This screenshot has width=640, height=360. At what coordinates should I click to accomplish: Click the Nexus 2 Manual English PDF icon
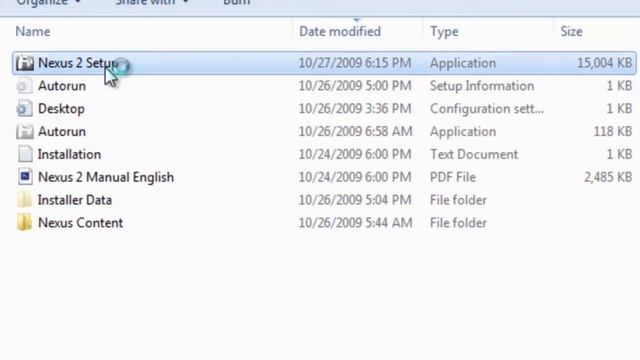point(24,178)
